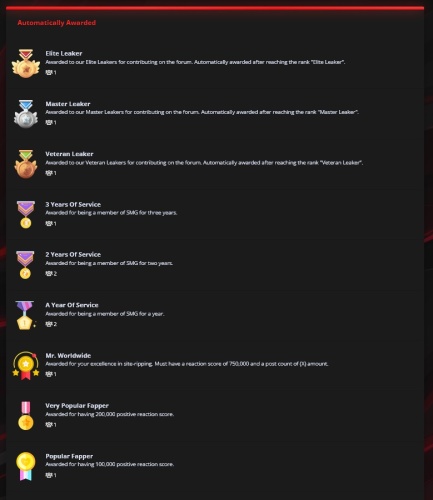Open the Elite Leaker award title

pos(64,53)
